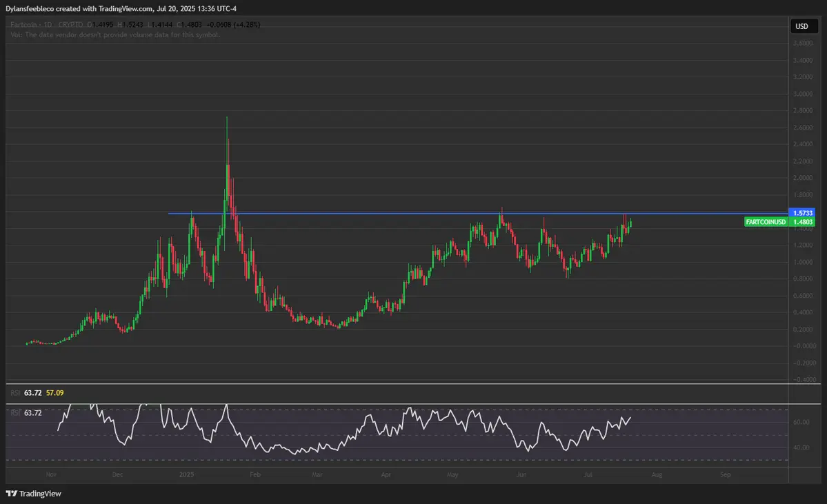Image resolution: width=827 pixels, height=504 pixels.
Task: Click the green FARTCOINUSD symbol label
Action: pyautogui.click(x=766, y=222)
